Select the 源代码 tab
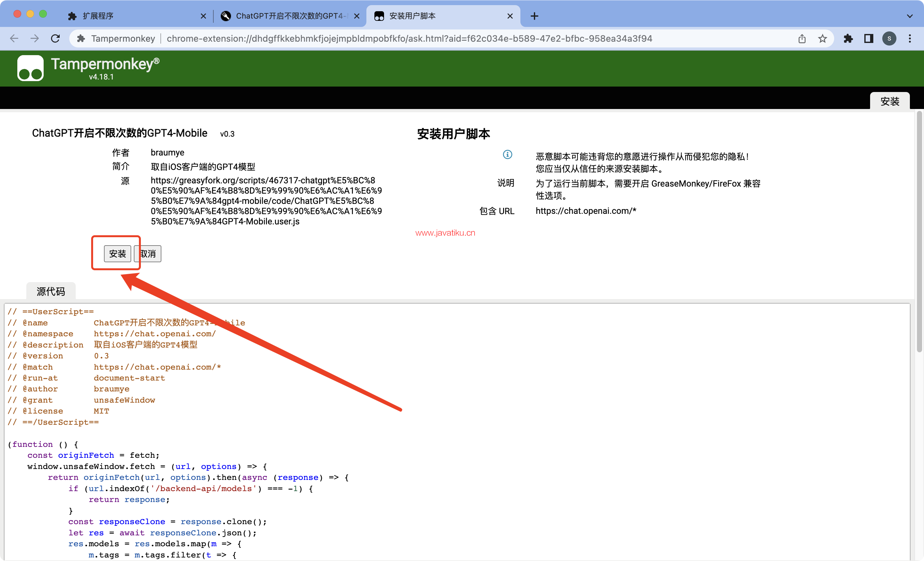Viewport: 924px width, 561px height. [x=51, y=291]
